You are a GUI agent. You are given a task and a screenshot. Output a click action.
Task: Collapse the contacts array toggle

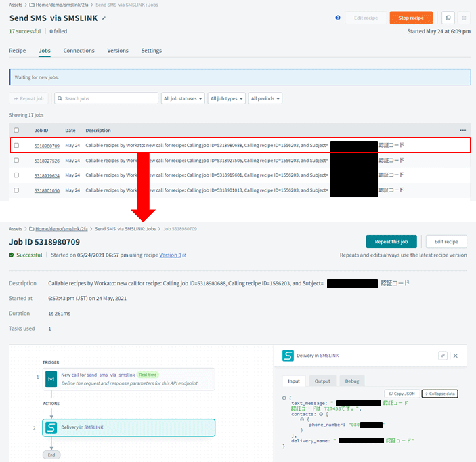coord(321,414)
